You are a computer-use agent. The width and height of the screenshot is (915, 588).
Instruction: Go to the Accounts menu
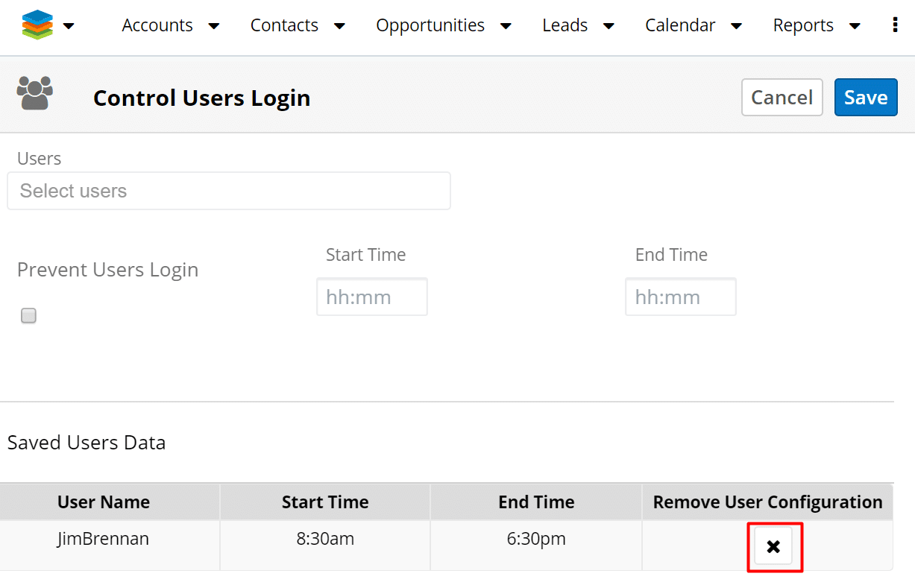[157, 25]
